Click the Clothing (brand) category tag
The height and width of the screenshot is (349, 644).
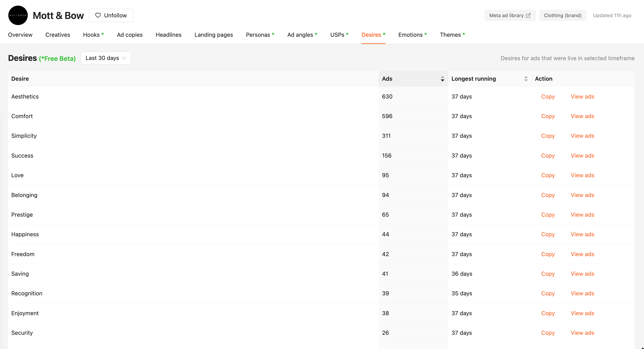point(563,16)
